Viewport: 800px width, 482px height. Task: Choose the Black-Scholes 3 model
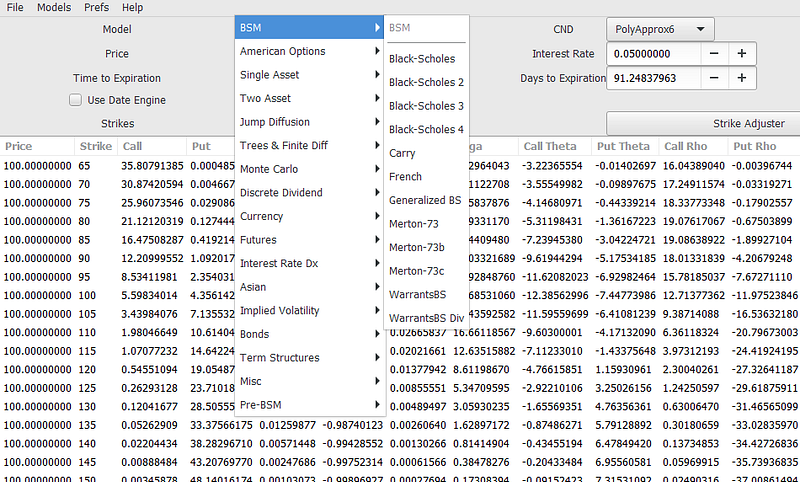(x=426, y=106)
